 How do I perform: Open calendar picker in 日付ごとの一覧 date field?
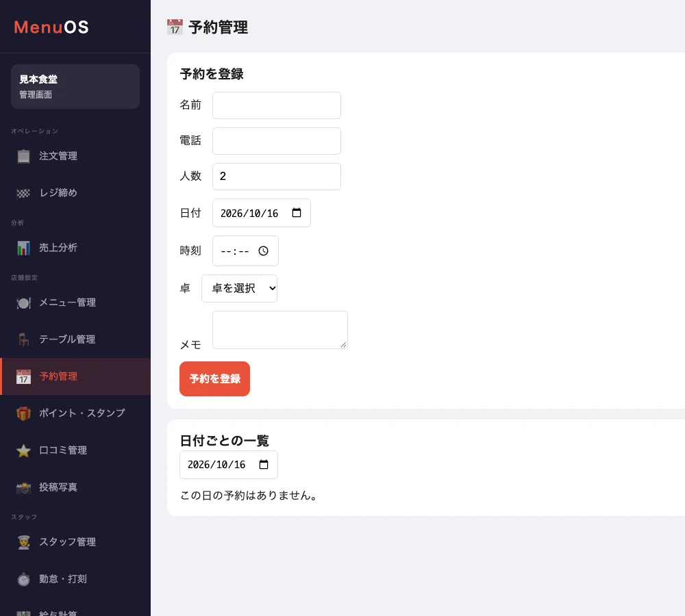[x=264, y=465]
